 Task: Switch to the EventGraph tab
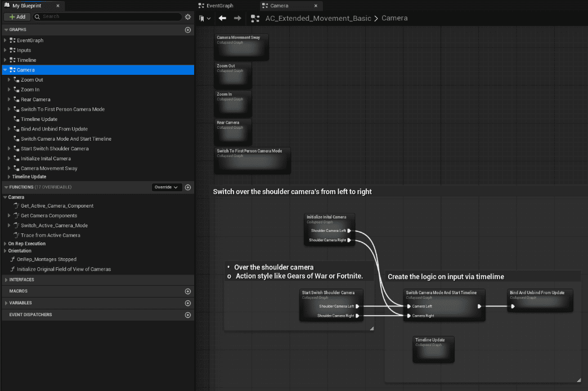(216, 6)
